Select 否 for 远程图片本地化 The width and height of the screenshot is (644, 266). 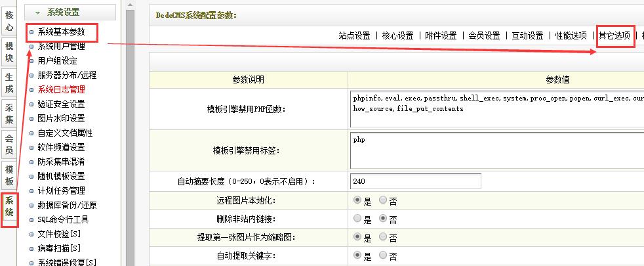(x=383, y=200)
